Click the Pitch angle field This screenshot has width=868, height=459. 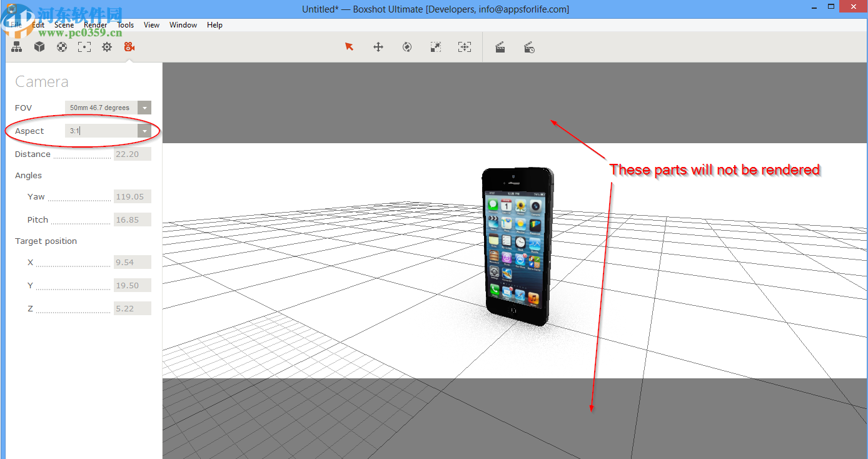(x=132, y=219)
